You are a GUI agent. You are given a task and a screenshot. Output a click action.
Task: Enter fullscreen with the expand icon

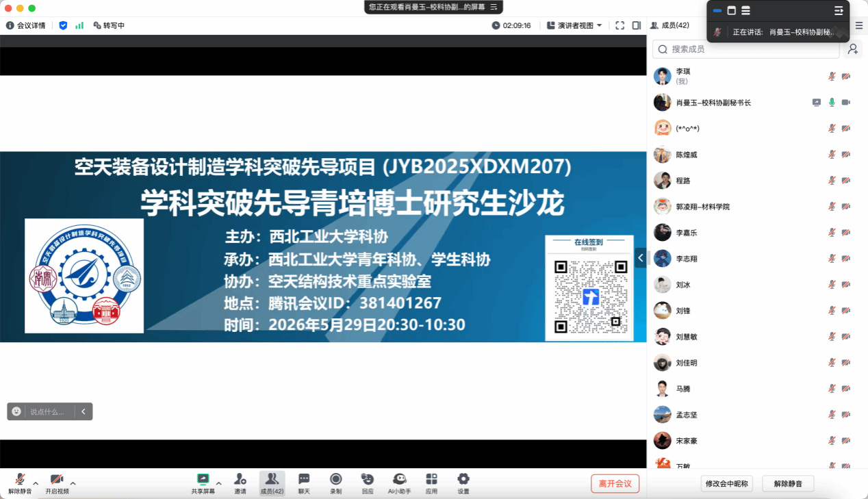(620, 25)
